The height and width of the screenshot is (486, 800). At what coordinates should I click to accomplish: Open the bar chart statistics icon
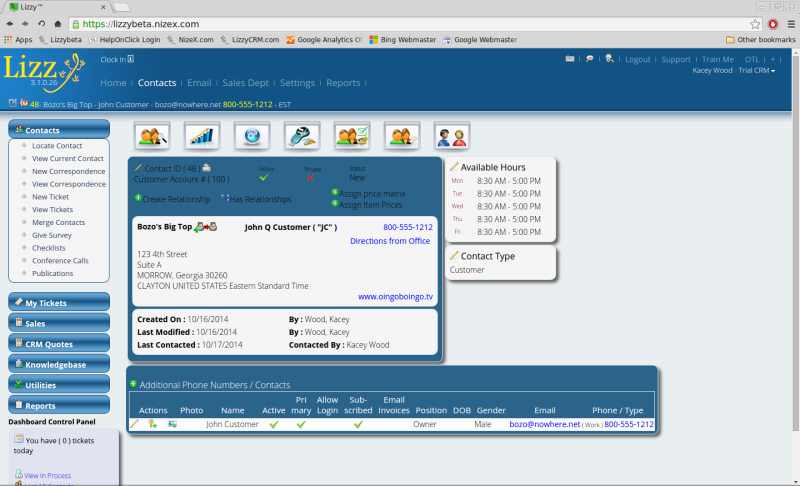(x=202, y=135)
